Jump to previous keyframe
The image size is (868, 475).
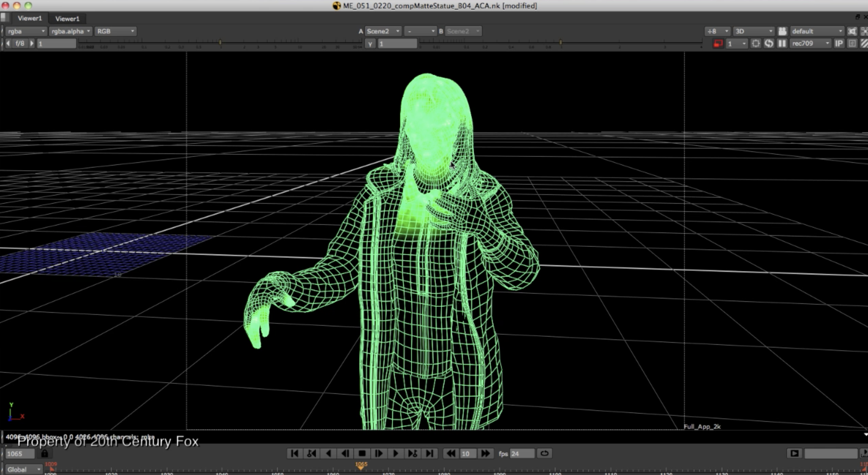click(311, 454)
